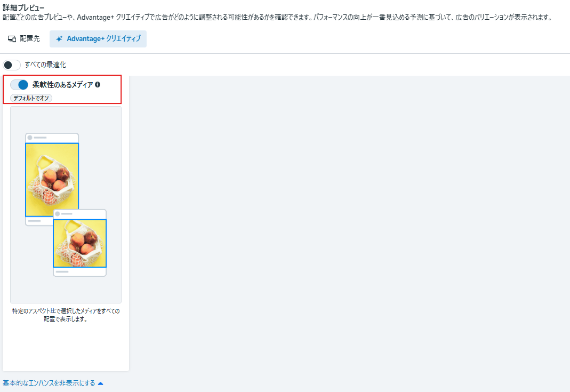Click the 詳細プレビュー heading
The height and width of the screenshot is (392, 570).
click(x=23, y=7)
